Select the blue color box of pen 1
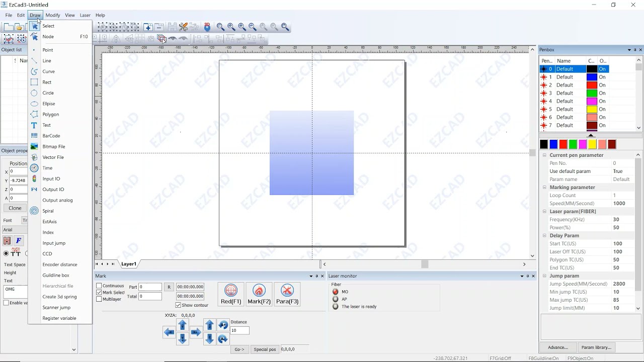Viewport: 644px width, 362px height. [x=592, y=77]
